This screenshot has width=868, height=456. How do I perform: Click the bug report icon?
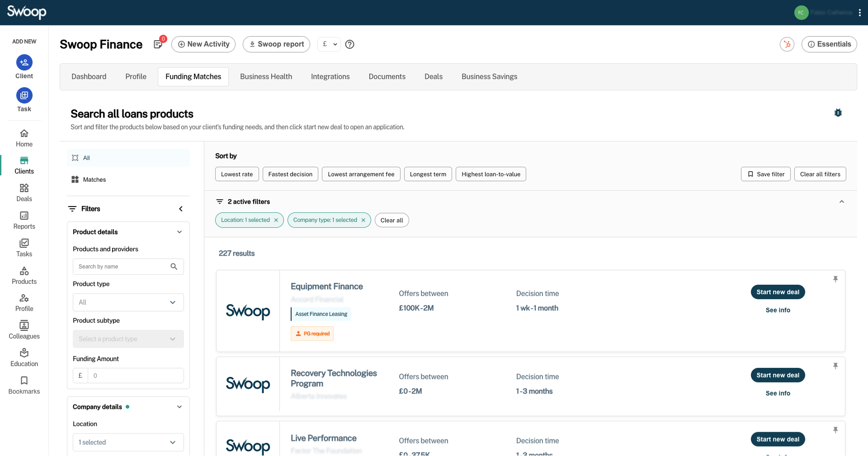(838, 113)
